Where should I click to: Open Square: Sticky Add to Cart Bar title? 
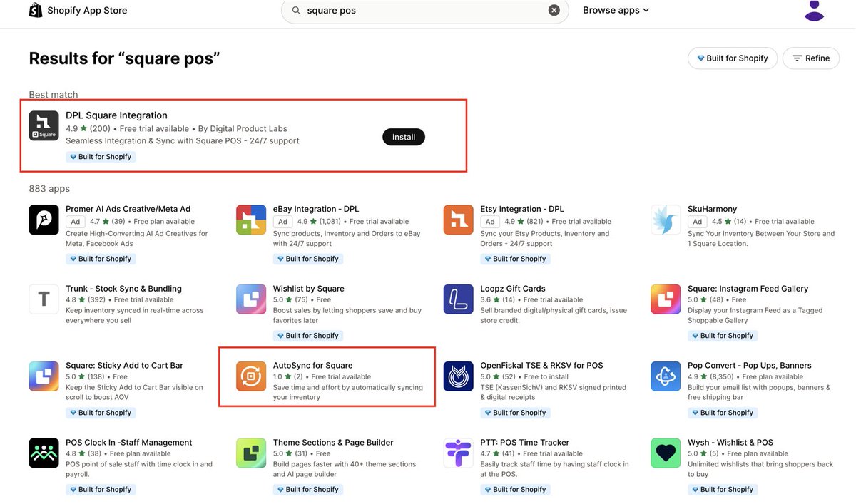(124, 366)
